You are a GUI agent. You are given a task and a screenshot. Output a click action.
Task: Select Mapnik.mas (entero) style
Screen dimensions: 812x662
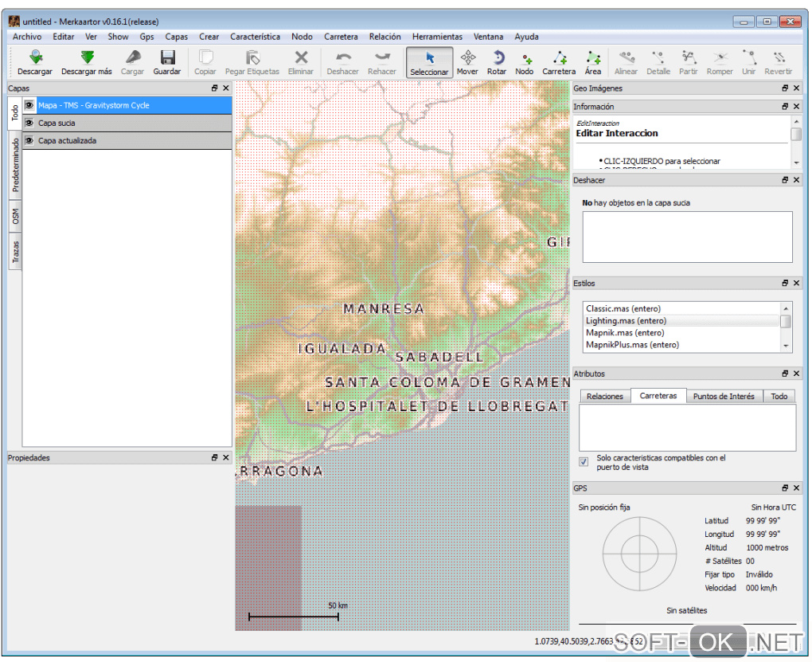click(x=625, y=333)
